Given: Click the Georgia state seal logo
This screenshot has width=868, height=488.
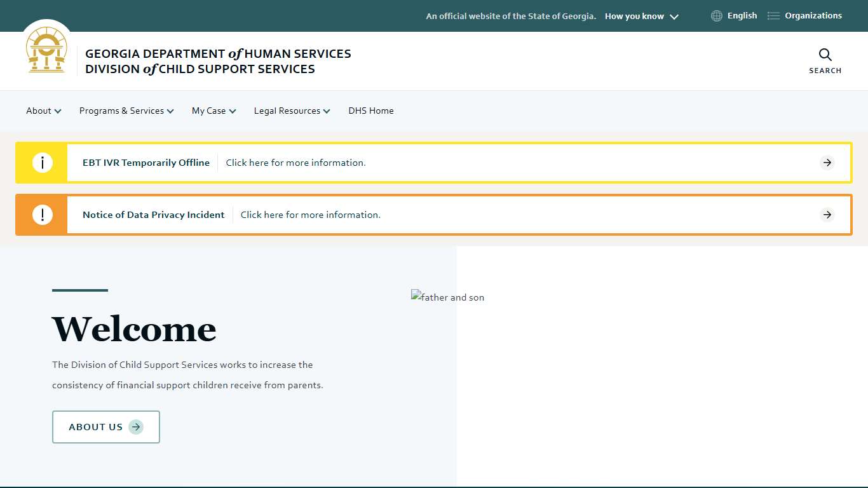Looking at the screenshot, I should click(x=46, y=51).
